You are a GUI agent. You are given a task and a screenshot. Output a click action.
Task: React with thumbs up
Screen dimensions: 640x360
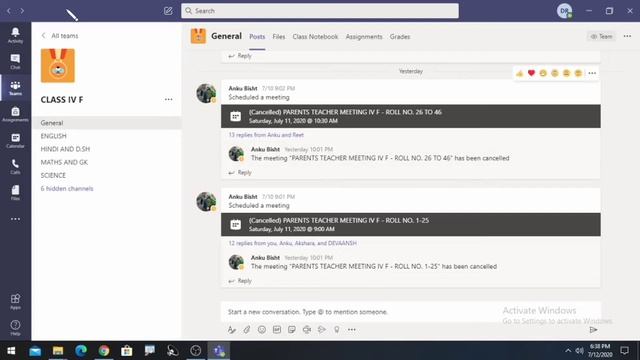(x=519, y=73)
